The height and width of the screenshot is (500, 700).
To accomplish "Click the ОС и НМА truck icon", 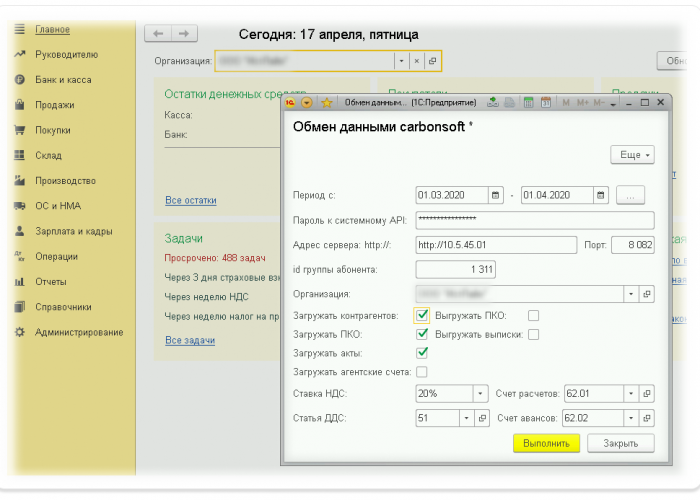I will point(20,206).
